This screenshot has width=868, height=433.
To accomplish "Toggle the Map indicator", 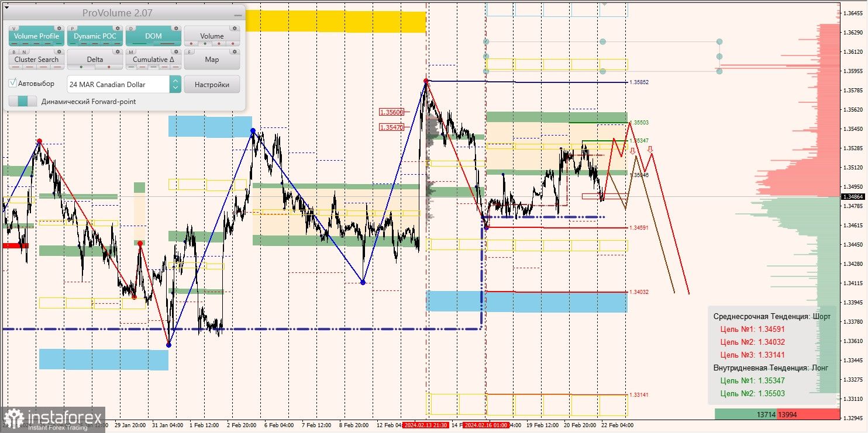I will 212,60.
